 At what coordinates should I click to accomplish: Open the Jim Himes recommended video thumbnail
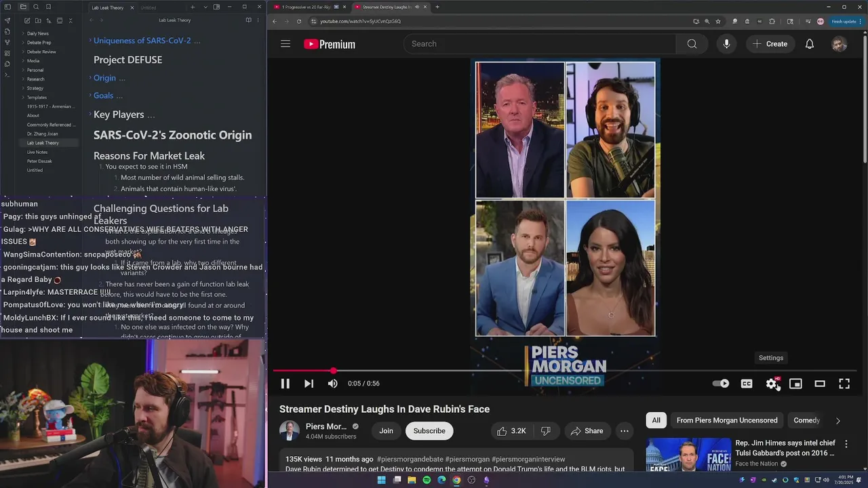[688, 455]
